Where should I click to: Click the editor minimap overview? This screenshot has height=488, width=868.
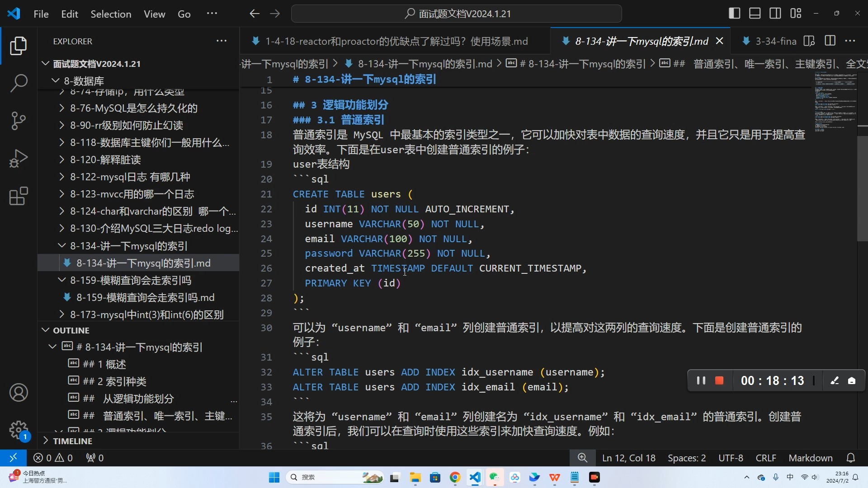pos(835,102)
